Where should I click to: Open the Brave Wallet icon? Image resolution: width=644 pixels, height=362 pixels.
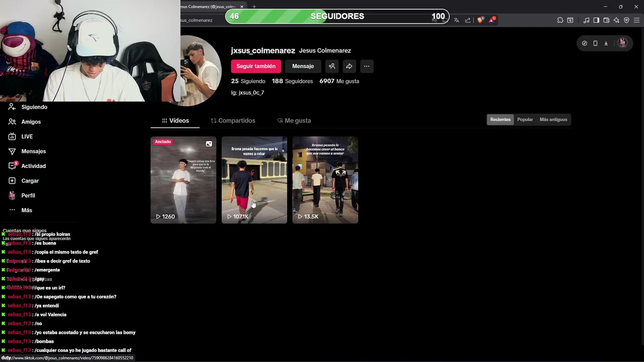606,20
